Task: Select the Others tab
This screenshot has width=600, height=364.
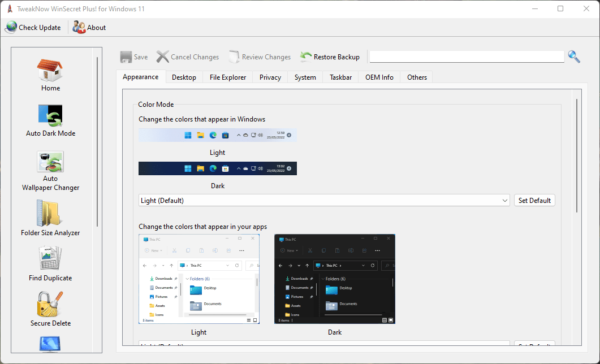Action: point(417,77)
